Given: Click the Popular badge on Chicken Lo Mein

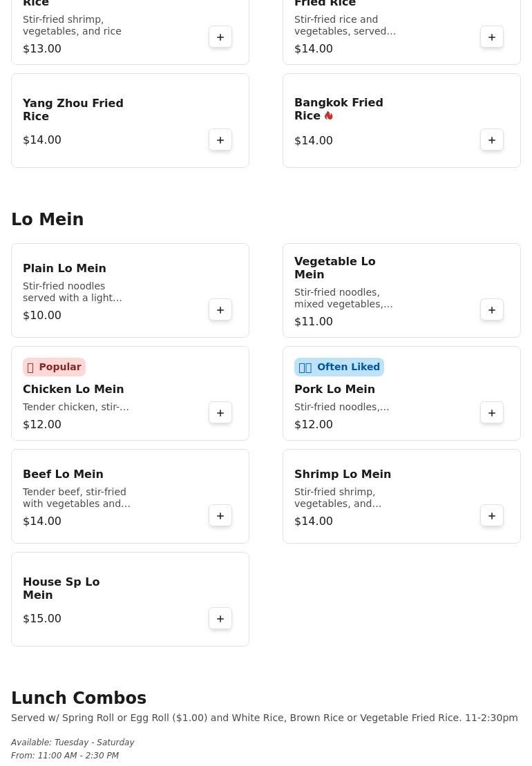Looking at the screenshot, I should [x=54, y=367].
